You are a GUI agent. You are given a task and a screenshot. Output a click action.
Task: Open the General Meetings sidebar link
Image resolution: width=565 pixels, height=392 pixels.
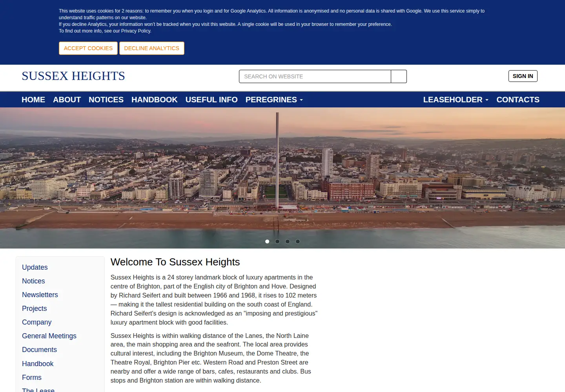tap(49, 336)
